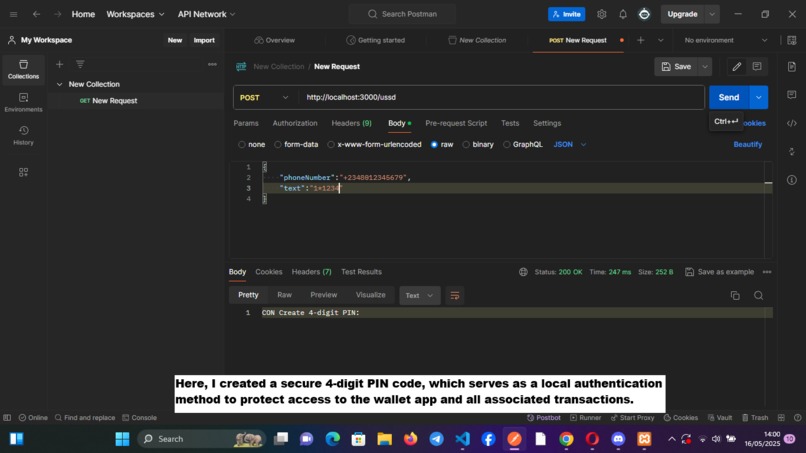The height and width of the screenshot is (453, 806).
Task: Open the response Text format dropdown
Action: tap(419, 296)
